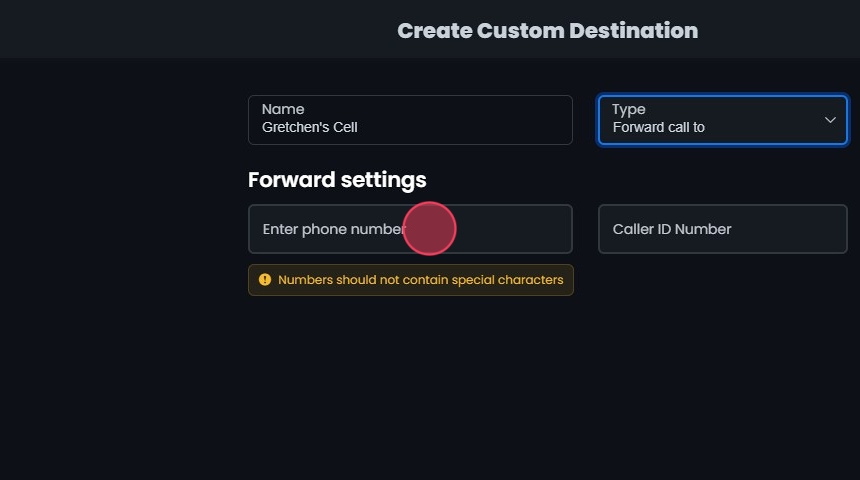860x480 pixels.
Task: Click the "Forward settings" heading
Action: [x=337, y=180]
